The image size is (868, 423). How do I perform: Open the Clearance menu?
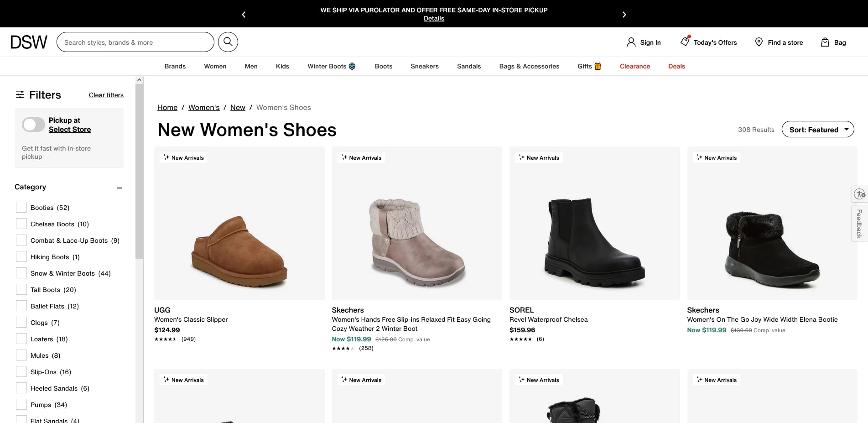634,66
